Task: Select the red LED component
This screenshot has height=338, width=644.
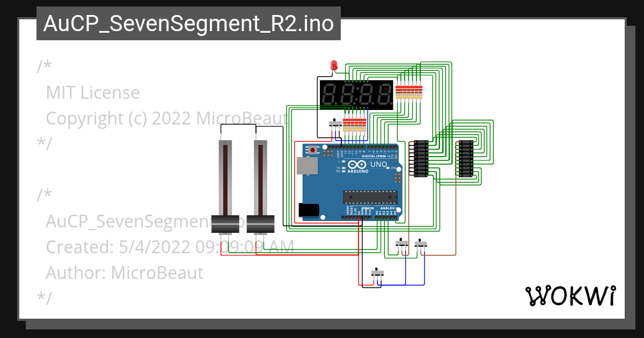Action: pos(333,64)
